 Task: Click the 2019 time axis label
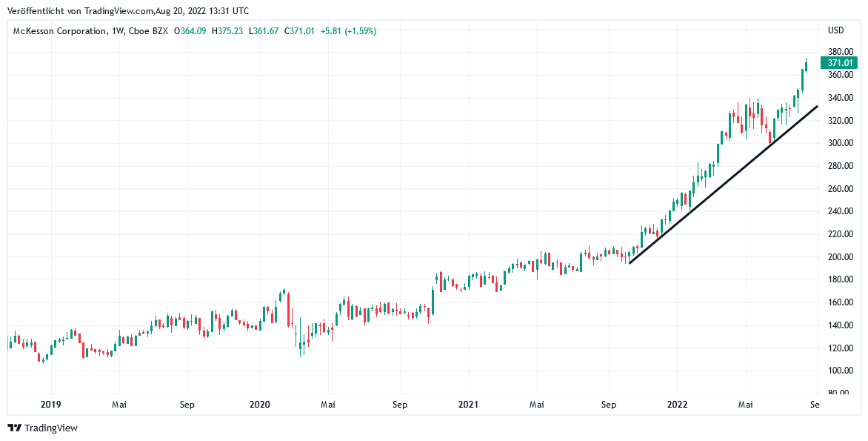(x=51, y=405)
